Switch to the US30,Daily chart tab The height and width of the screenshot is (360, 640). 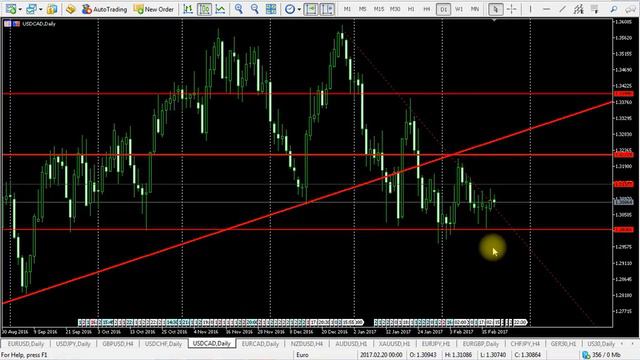point(601,344)
